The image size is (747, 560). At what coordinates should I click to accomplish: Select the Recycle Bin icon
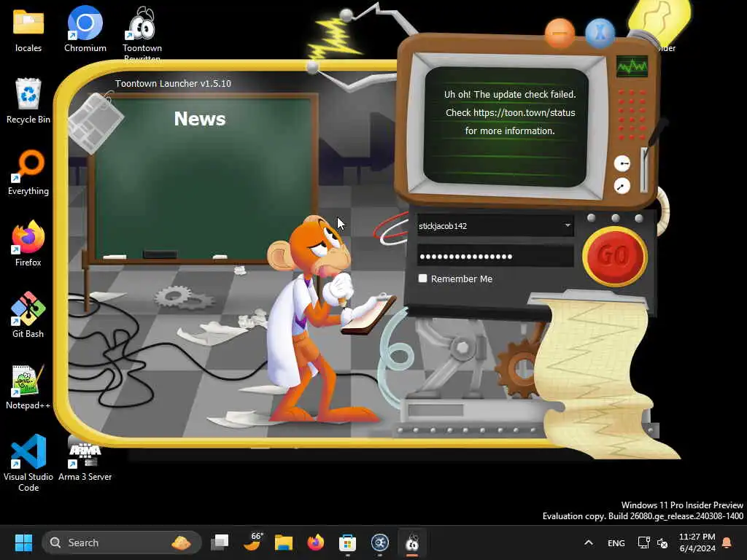point(28,101)
